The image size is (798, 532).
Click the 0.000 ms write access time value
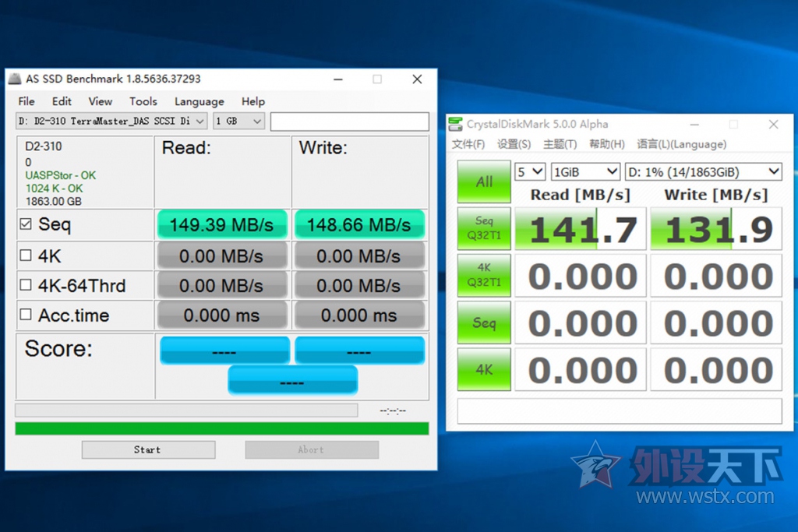[x=359, y=315]
